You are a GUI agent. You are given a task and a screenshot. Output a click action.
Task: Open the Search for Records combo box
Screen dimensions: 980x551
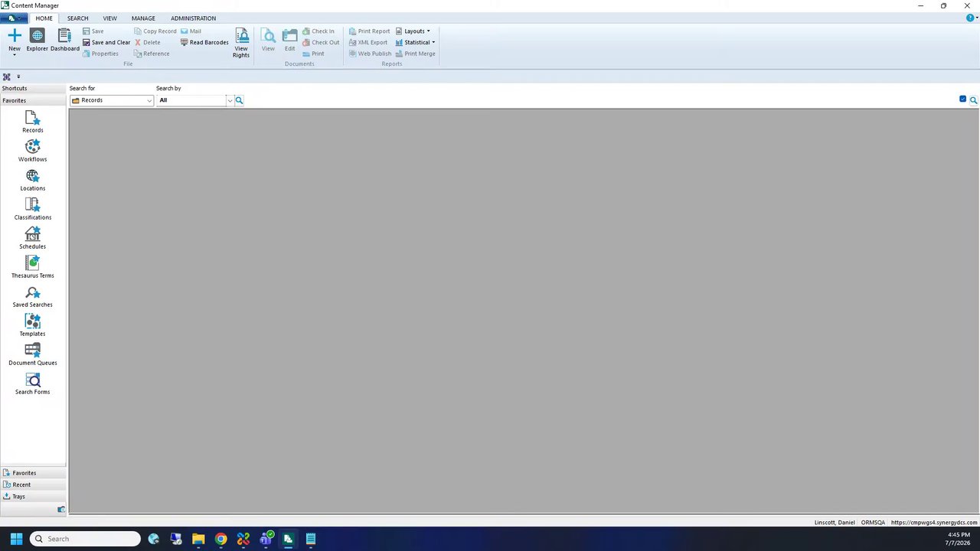(x=112, y=100)
